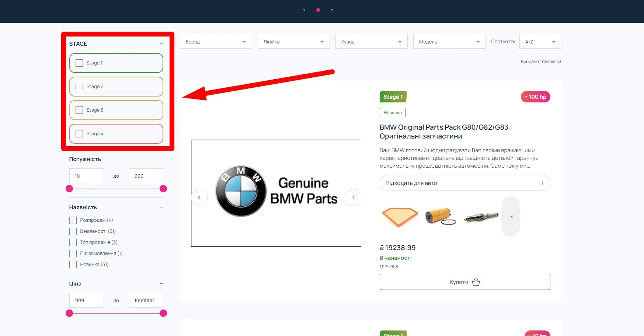644x336 pixels.
Task: Click the maximum price field showing 1000000
Action: point(146,300)
